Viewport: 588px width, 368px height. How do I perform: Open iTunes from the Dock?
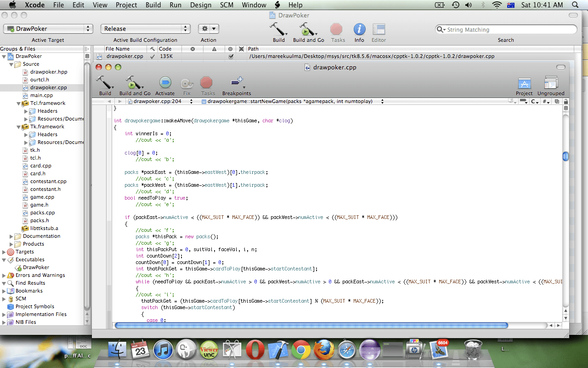tap(163, 350)
